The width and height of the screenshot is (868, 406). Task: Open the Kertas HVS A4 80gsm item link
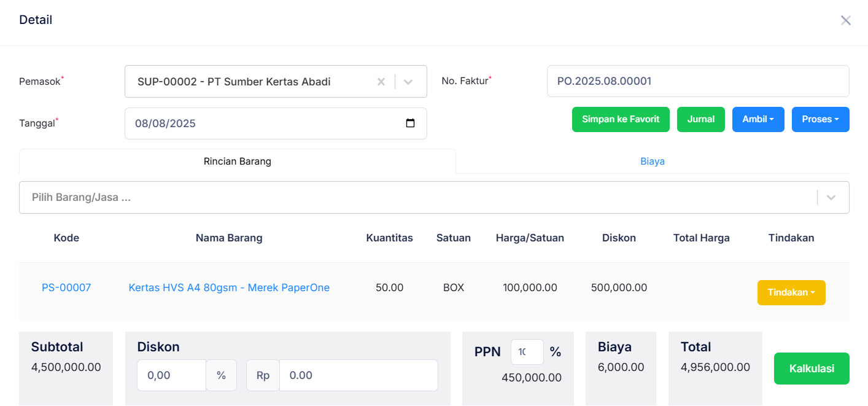click(229, 287)
